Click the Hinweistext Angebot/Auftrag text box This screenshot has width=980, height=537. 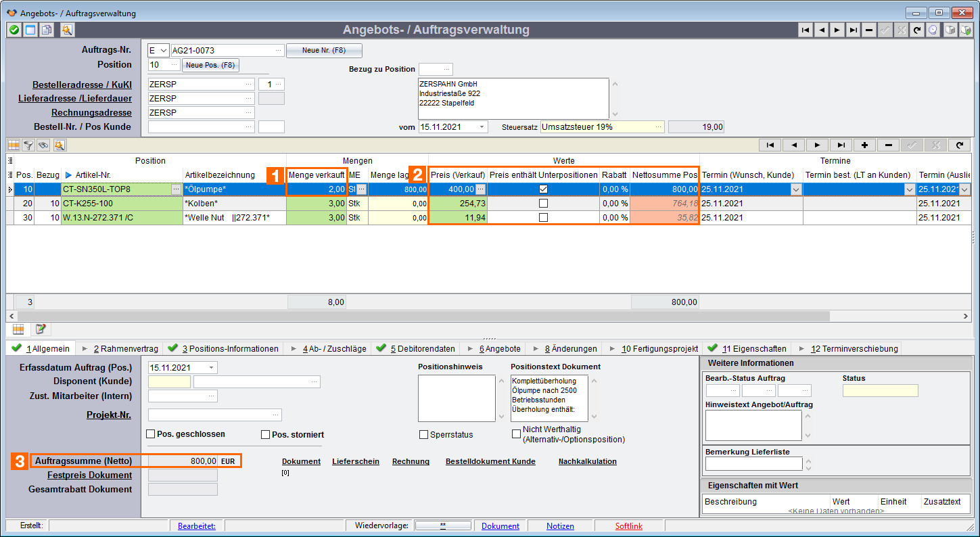coord(753,425)
